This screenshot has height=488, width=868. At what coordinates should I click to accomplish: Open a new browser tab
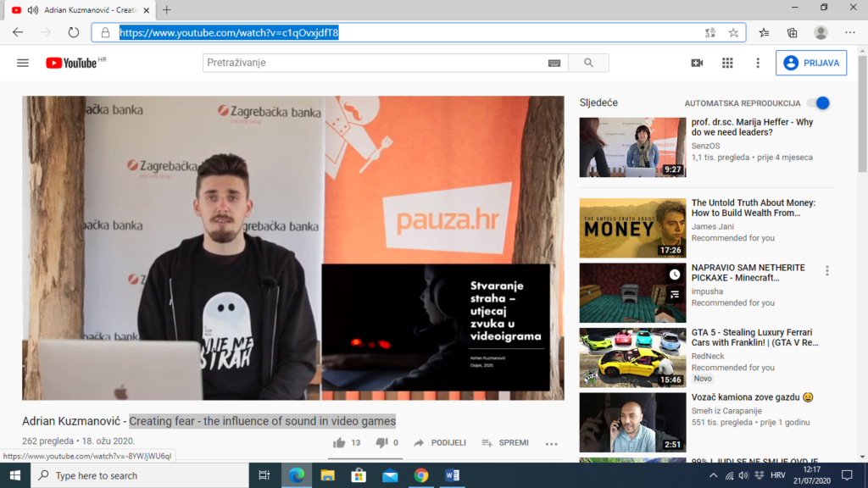tap(167, 10)
